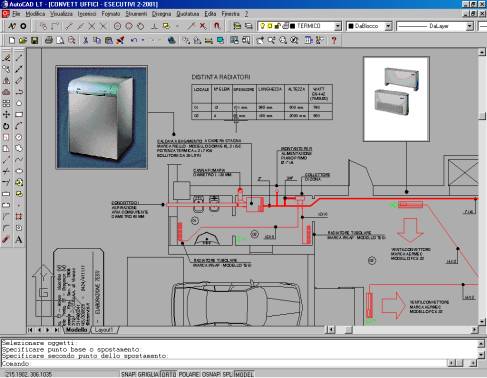487x378 pixels.
Task: Click the red X delete snap icon
Action: coord(202,26)
